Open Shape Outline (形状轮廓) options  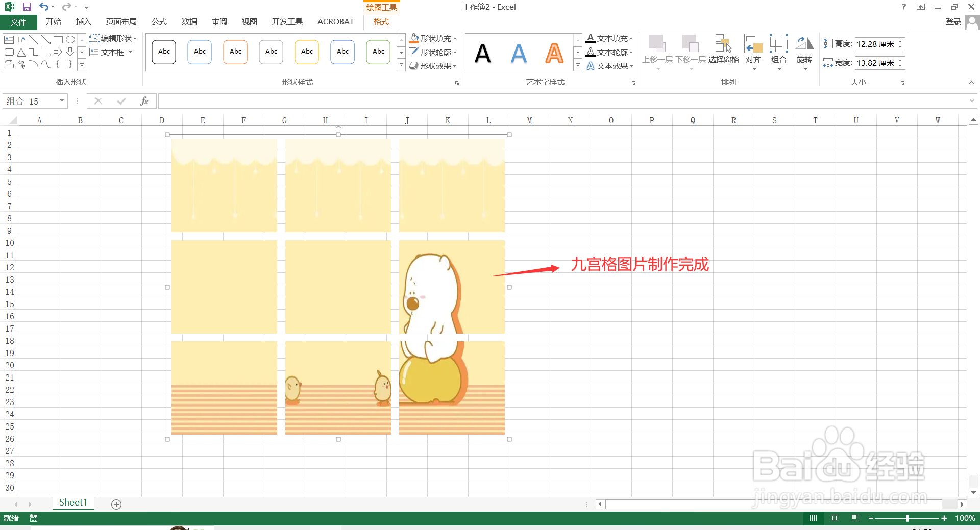point(433,52)
